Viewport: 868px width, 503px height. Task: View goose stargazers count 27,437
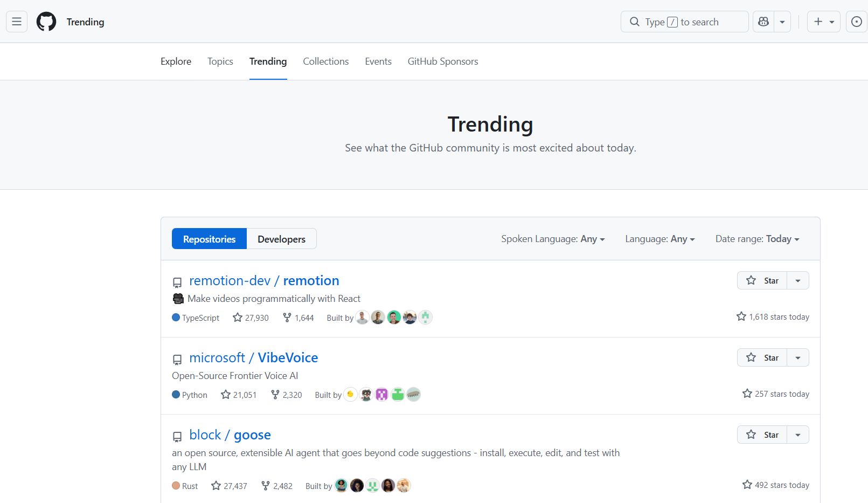tap(229, 486)
